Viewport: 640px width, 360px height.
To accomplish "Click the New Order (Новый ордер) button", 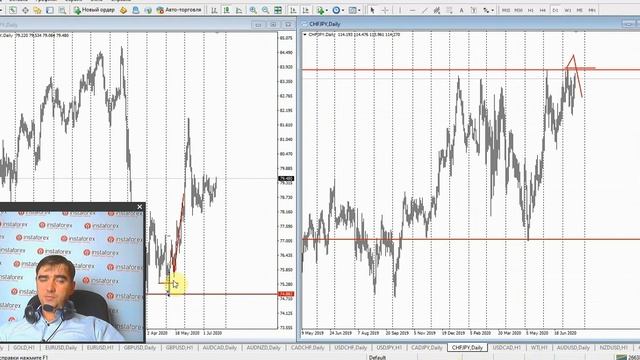I will (94, 10).
